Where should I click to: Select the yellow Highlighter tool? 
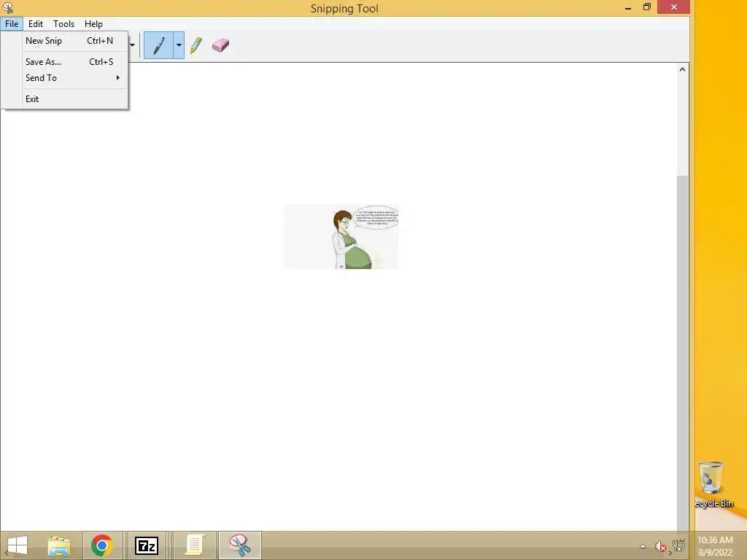(196, 45)
